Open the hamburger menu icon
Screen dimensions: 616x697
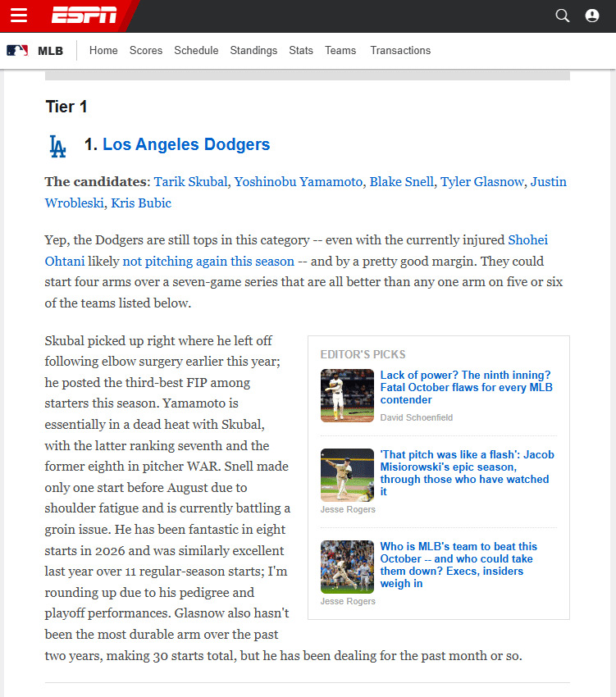(x=19, y=15)
